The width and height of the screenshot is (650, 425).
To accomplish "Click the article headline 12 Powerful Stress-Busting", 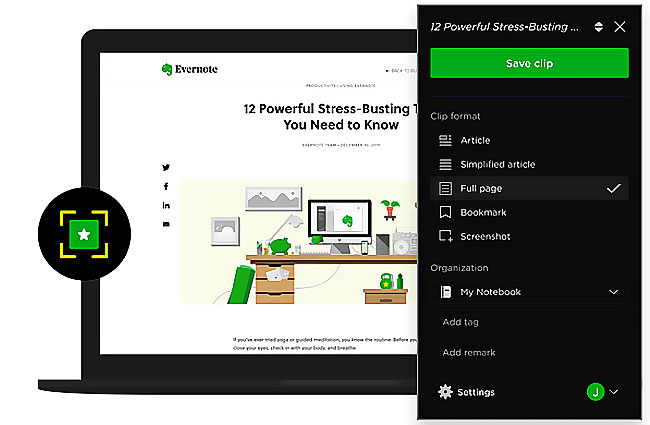I will tap(330, 117).
